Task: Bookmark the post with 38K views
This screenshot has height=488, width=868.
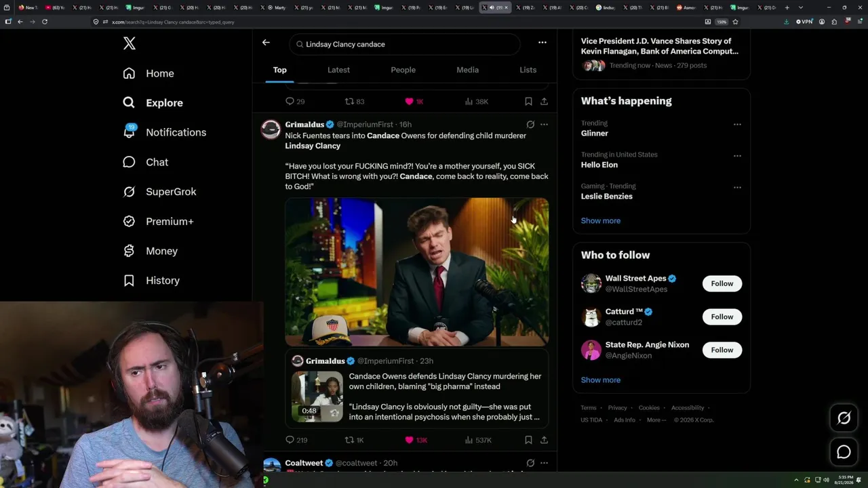Action: 528,102
